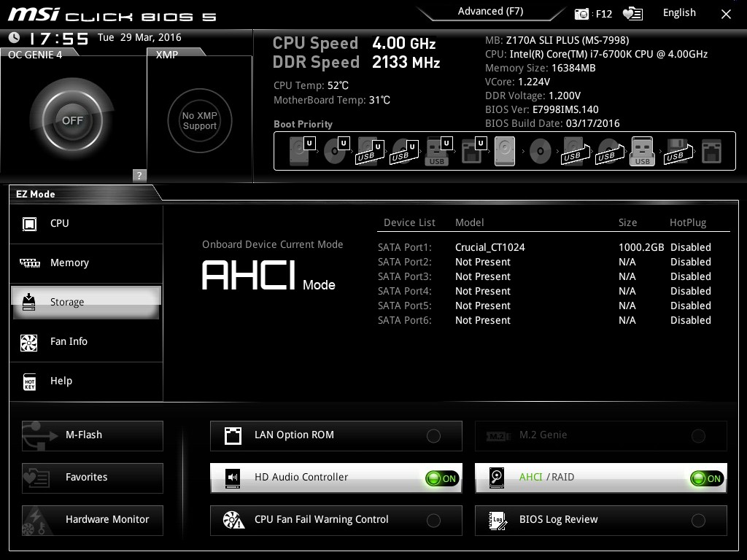Viewport: 747px width, 560px height.
Task: Open the Memory section
Action: point(86,263)
